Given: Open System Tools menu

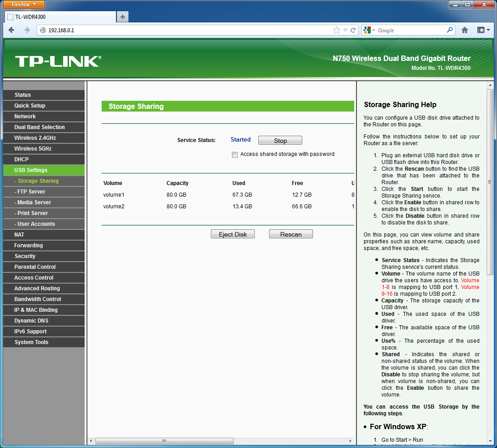Looking at the screenshot, I should point(44,343).
